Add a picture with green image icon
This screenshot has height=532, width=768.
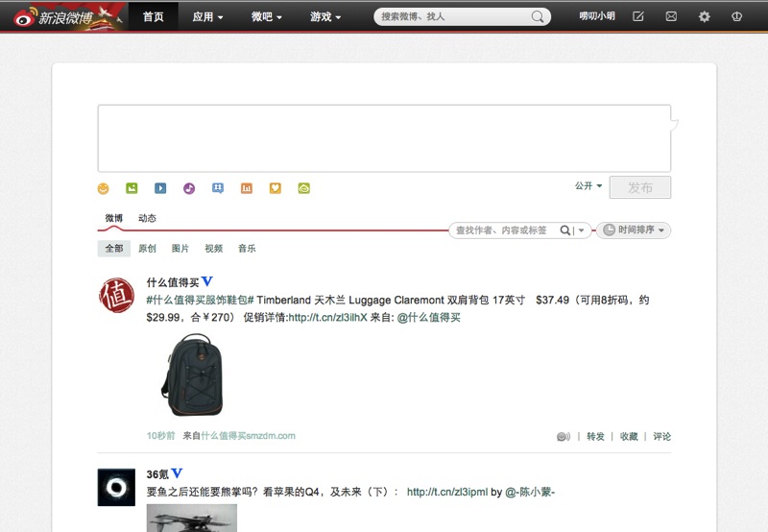click(x=132, y=188)
